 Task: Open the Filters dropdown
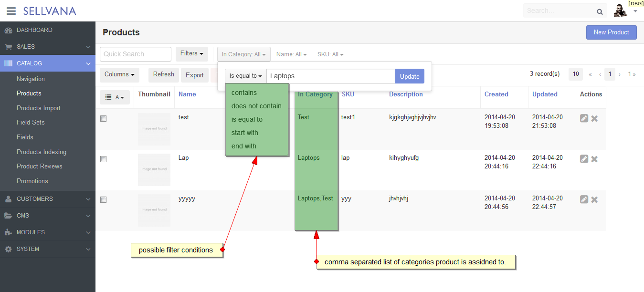192,54
